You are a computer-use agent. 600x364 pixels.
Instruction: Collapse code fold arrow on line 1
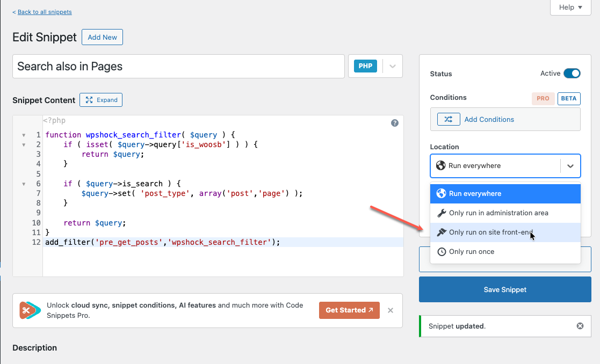pos(23,135)
